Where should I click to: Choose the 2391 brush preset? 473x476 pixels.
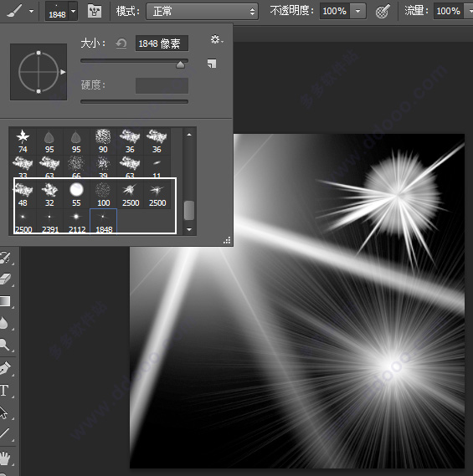pyautogui.click(x=50, y=222)
